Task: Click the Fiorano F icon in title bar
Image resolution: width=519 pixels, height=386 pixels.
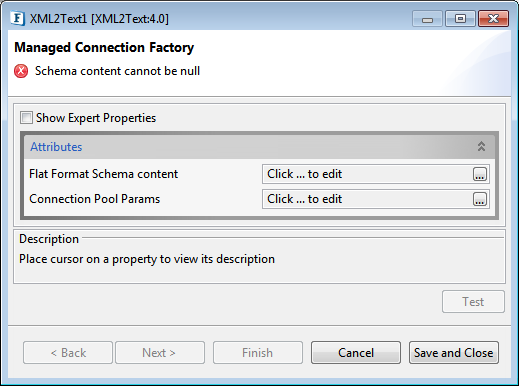Action: coord(17,19)
